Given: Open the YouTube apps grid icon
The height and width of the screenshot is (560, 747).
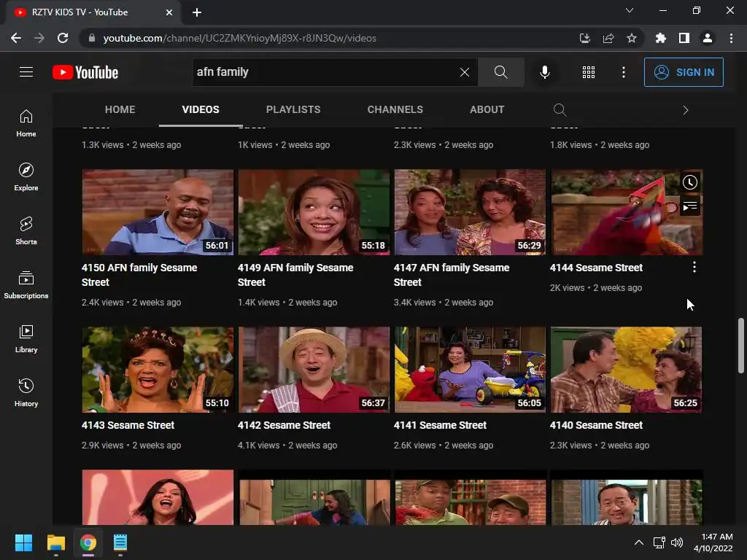Looking at the screenshot, I should (589, 72).
